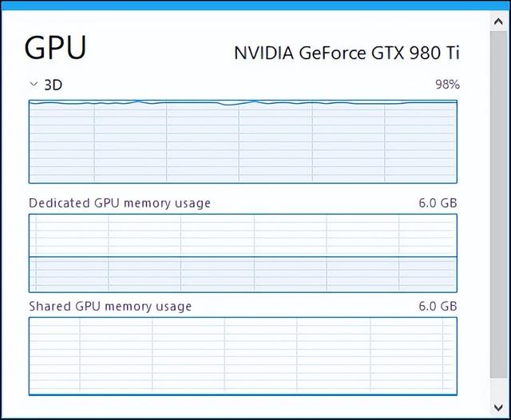Click the 3D engine label
Viewport: 511px width, 420px height.
click(53, 85)
